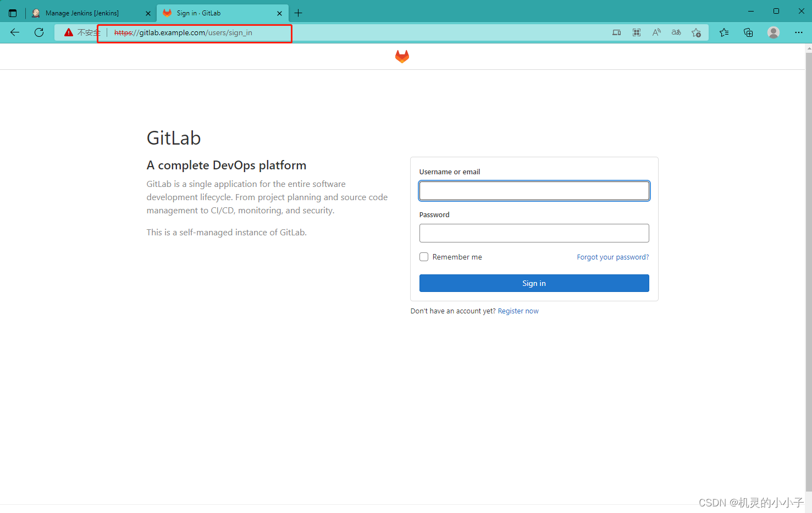Image resolution: width=812 pixels, height=513 pixels.
Task: Click the QR code icon in the address bar
Action: 637,32
